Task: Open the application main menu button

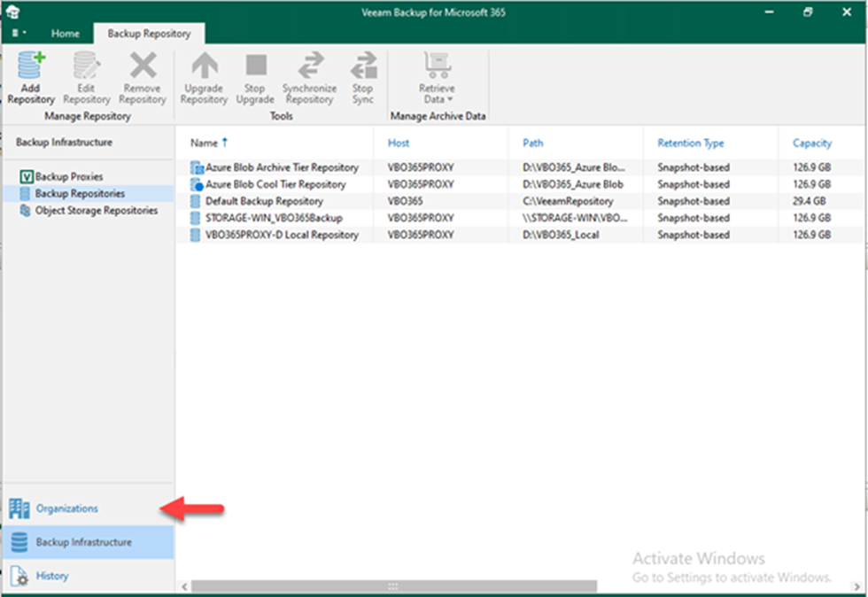Action: click(x=19, y=34)
